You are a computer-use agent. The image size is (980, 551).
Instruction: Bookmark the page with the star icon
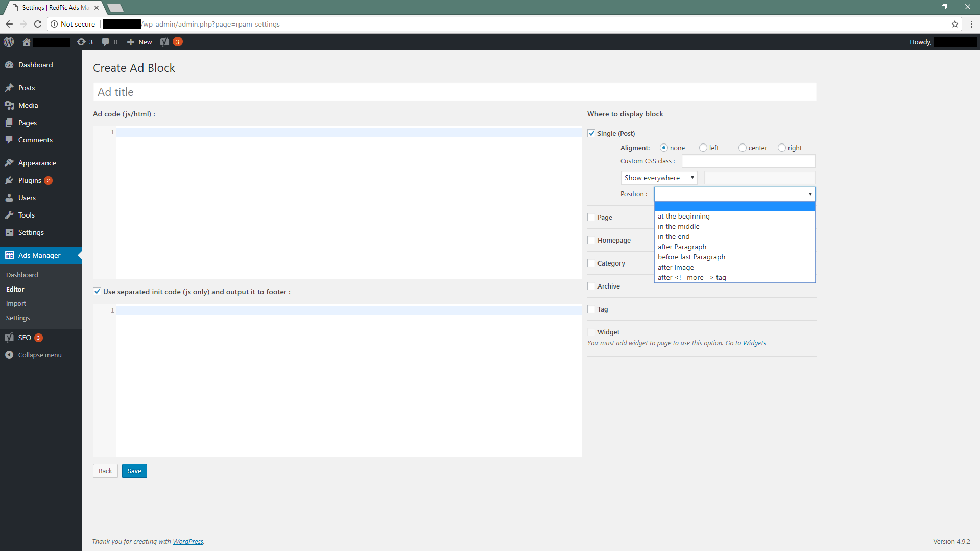click(x=955, y=24)
